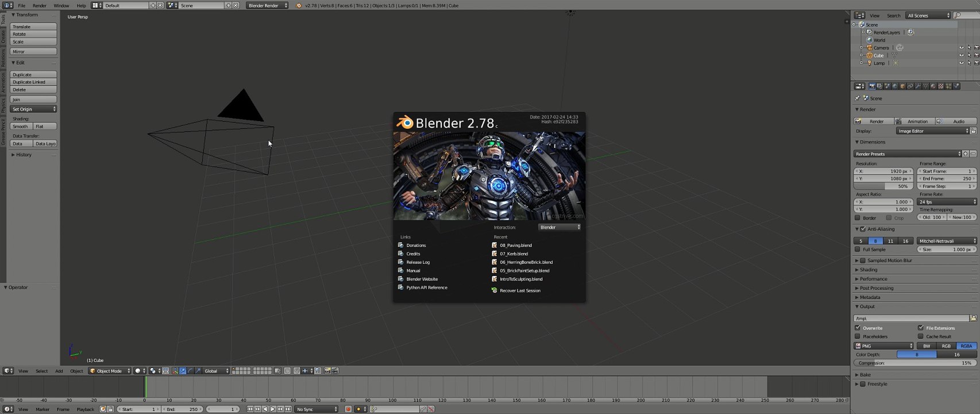Select the translate manipulator arrow icon
Viewport: 980px width, 414px height.
[x=183, y=371]
